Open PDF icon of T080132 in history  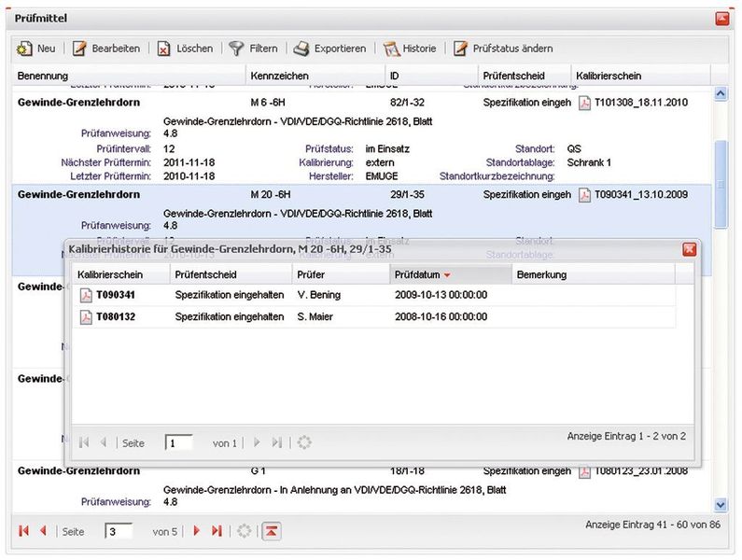coord(86,317)
